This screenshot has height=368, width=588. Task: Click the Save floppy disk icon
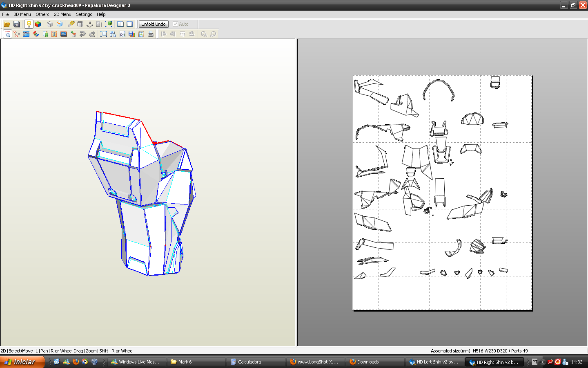[x=17, y=24]
